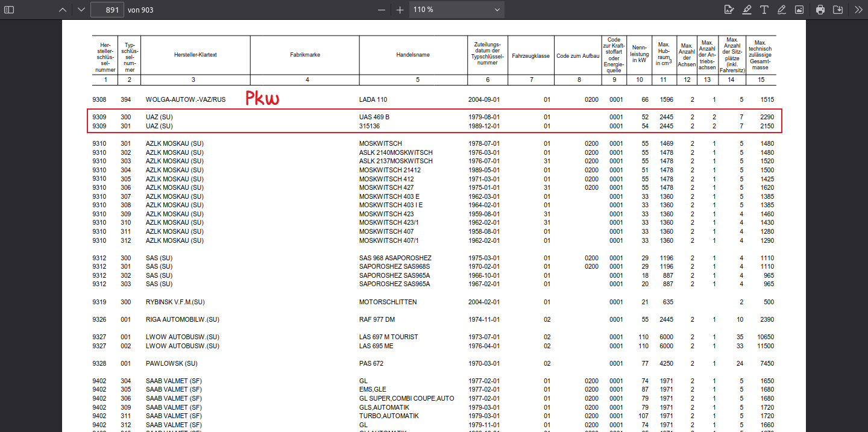
Task: Click the 'MOSKWITSCH 412' cell
Action: point(386,179)
